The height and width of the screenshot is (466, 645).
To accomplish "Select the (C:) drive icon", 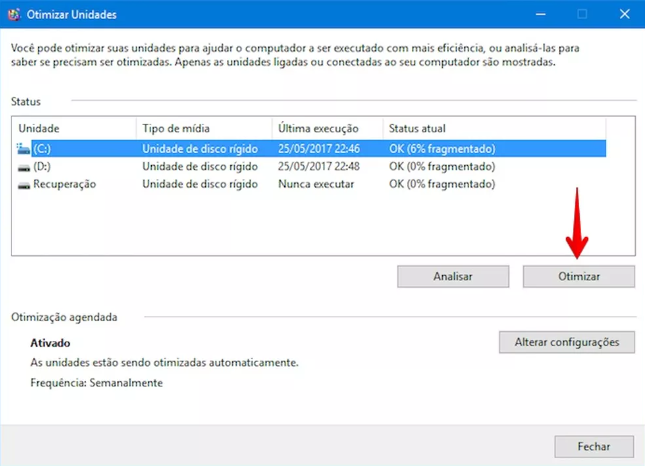I will click(23, 148).
